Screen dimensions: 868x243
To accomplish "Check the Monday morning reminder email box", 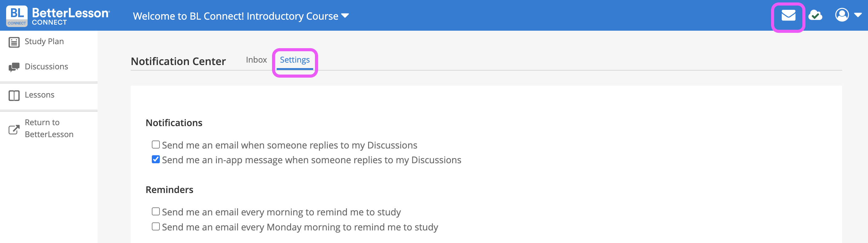I will pyautogui.click(x=155, y=226).
